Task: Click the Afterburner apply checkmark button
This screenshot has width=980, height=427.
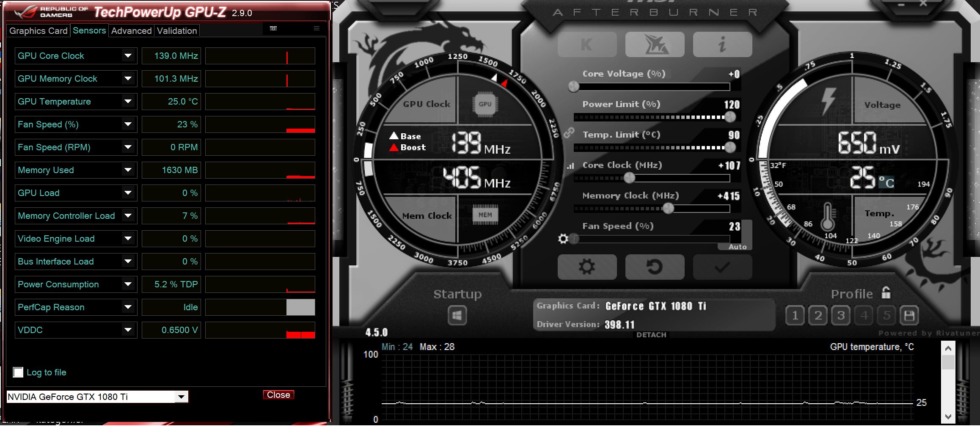Action: click(722, 267)
